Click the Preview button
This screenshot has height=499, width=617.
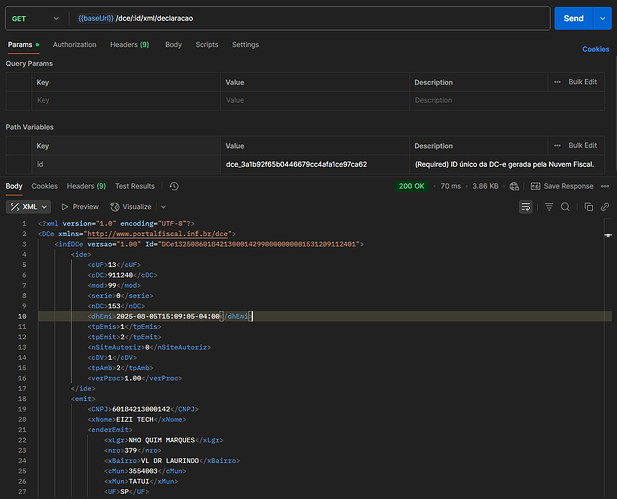tap(80, 207)
